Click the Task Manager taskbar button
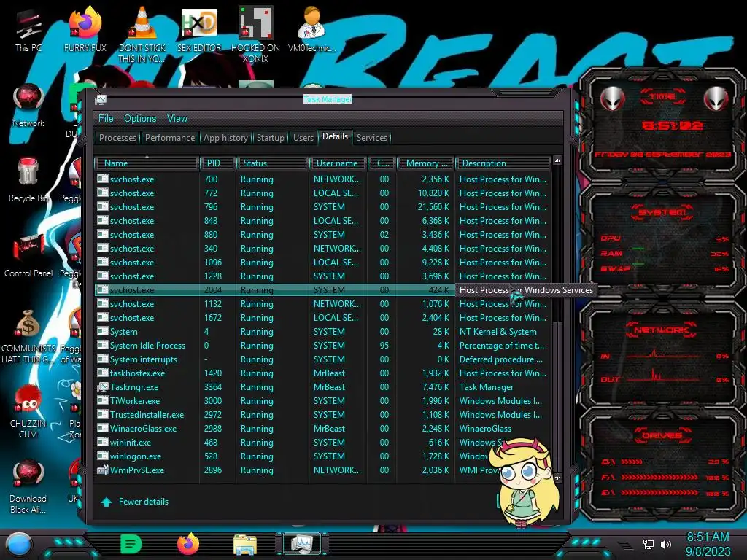This screenshot has height=560, width=747. [x=302, y=544]
